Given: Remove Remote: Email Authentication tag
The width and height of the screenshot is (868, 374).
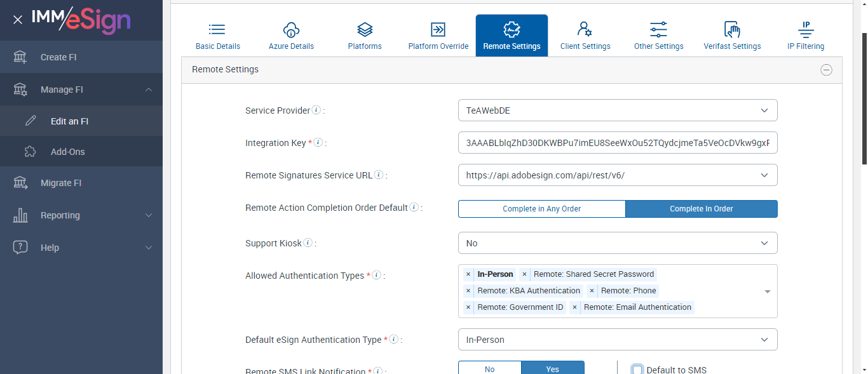Looking at the screenshot, I should (x=574, y=307).
